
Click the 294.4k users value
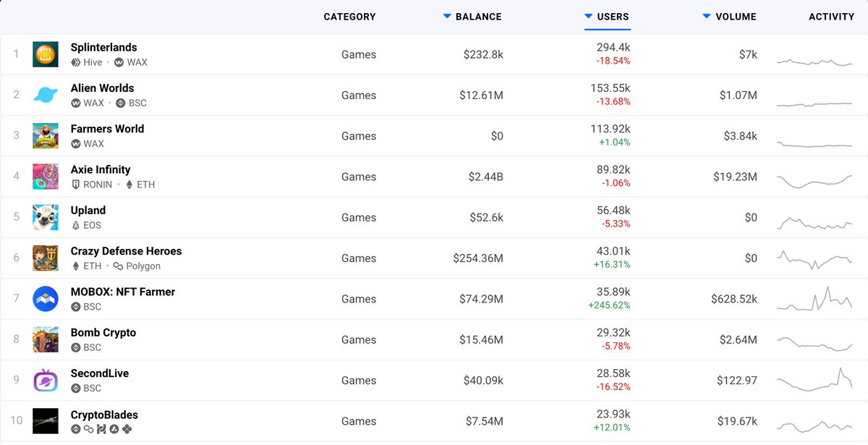[x=613, y=47]
